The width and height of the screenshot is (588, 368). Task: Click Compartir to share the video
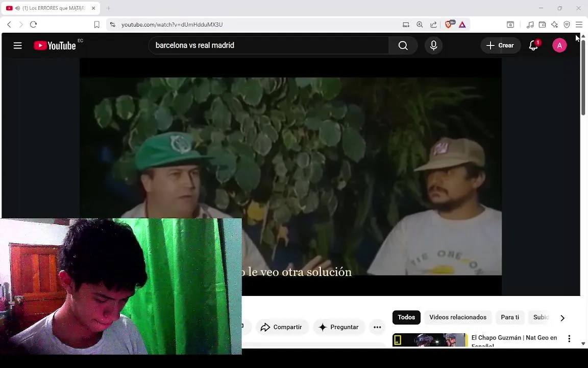282,327
